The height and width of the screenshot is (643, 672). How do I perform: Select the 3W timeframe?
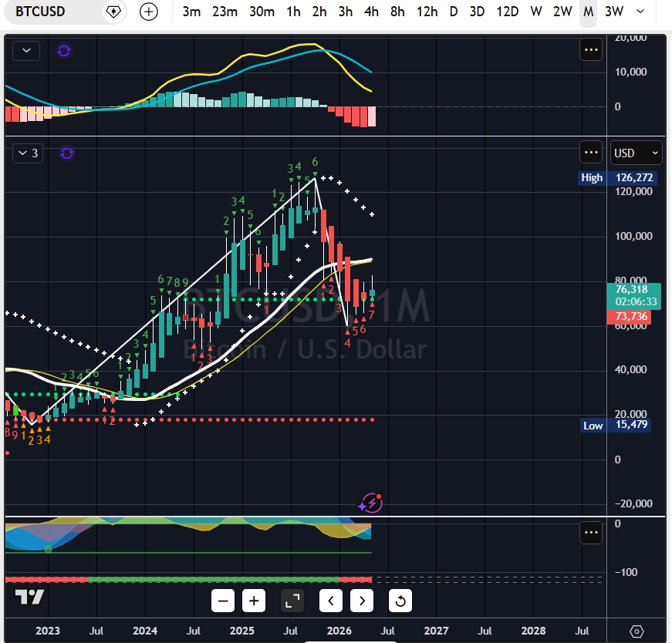[x=613, y=12]
